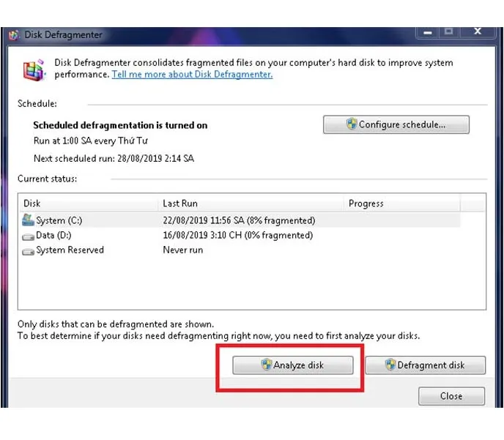
Task: Minimize the Disk Defragmenter window
Action: tap(428, 32)
